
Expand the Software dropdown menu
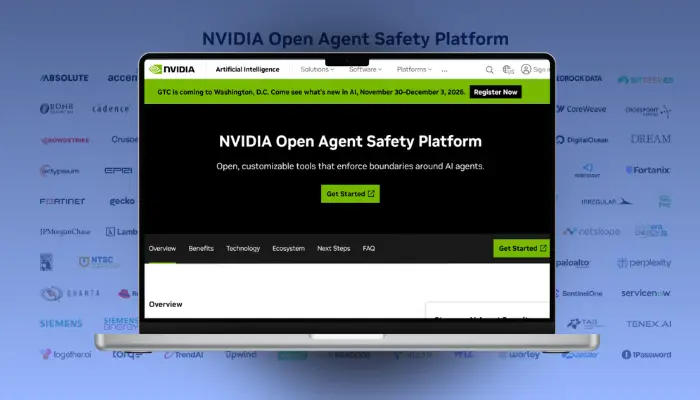pyautogui.click(x=365, y=69)
